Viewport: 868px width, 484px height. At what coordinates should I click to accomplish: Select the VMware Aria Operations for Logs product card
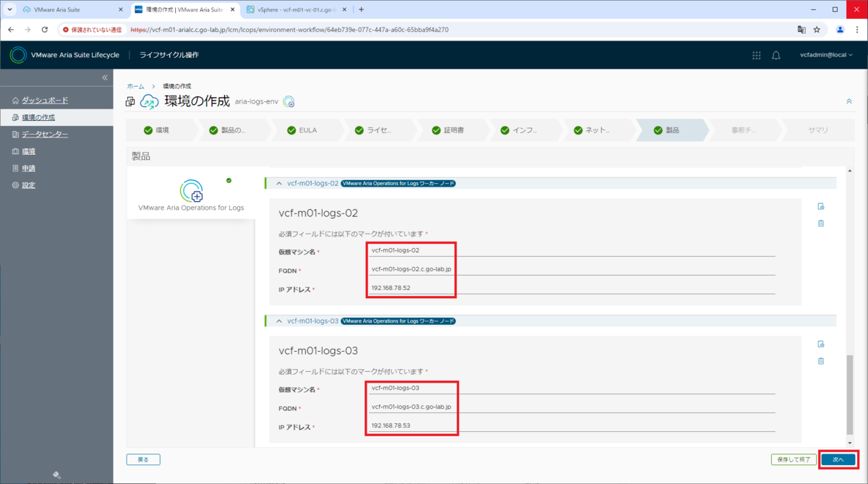click(x=191, y=195)
